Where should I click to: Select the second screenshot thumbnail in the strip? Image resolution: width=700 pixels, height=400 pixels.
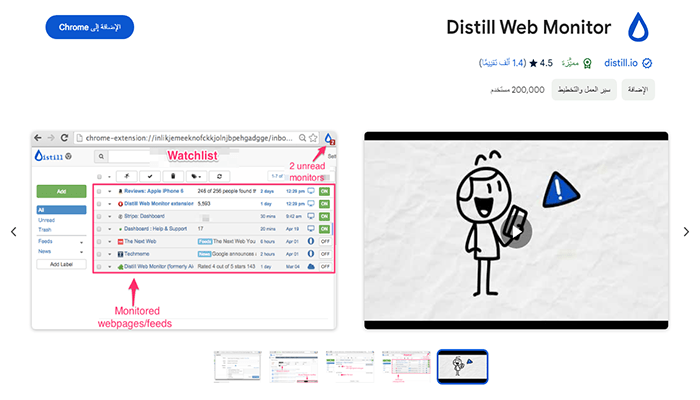pos(294,367)
